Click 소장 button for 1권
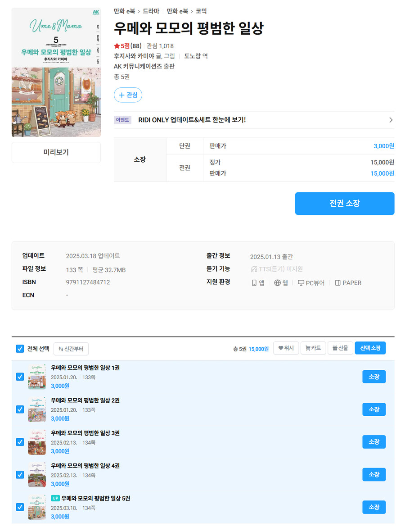Viewport: 405px width, 532px height. pyautogui.click(x=374, y=377)
